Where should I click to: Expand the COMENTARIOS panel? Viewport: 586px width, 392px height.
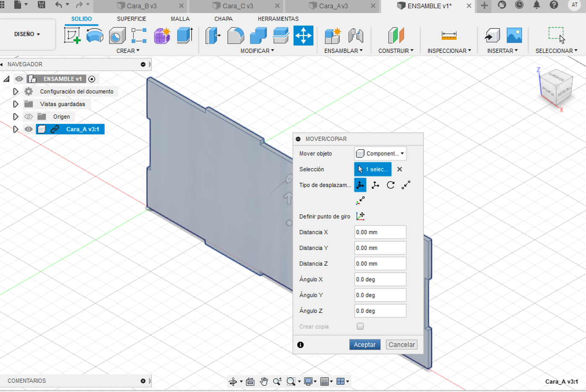click(x=143, y=381)
